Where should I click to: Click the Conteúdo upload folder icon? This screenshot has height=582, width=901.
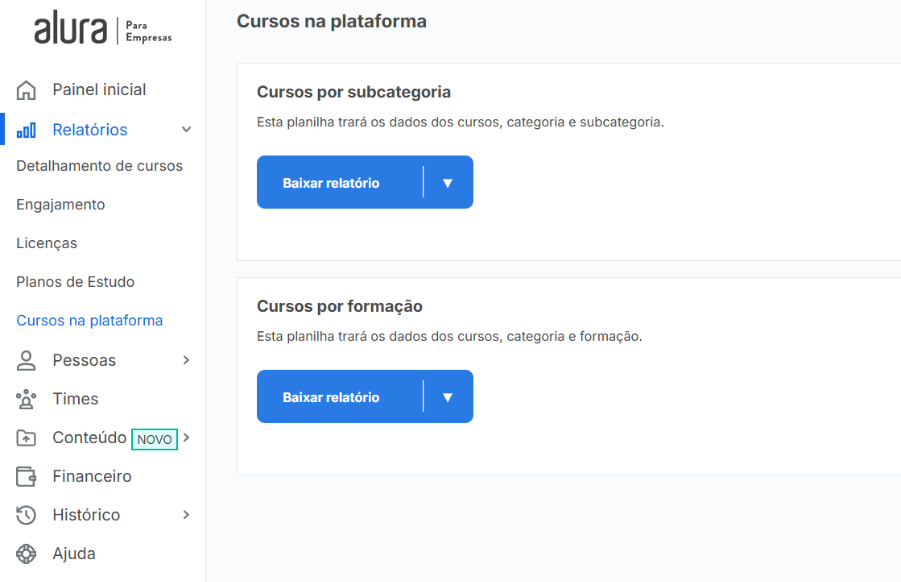pos(26,438)
